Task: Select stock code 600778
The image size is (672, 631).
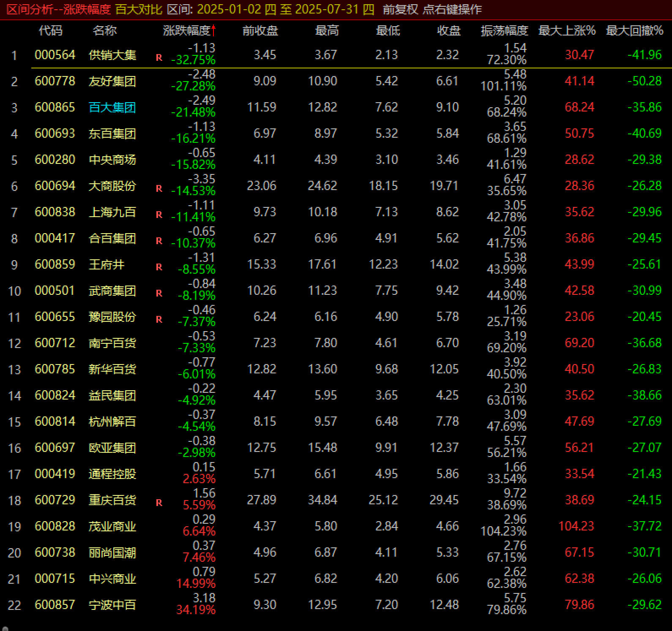Action: point(55,81)
